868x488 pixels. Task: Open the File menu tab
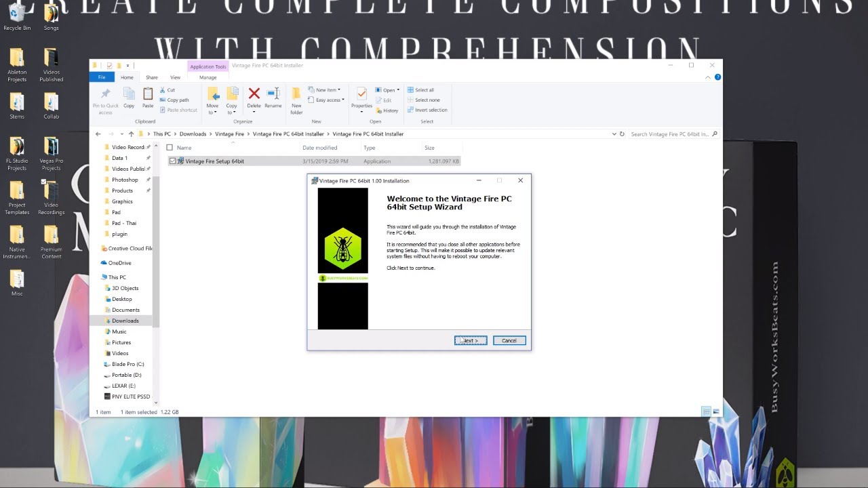pos(102,77)
